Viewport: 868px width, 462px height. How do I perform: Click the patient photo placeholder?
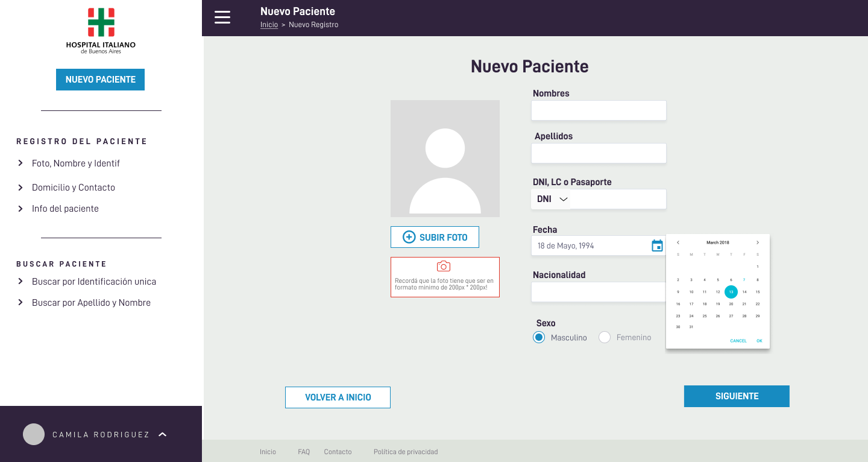click(x=445, y=159)
